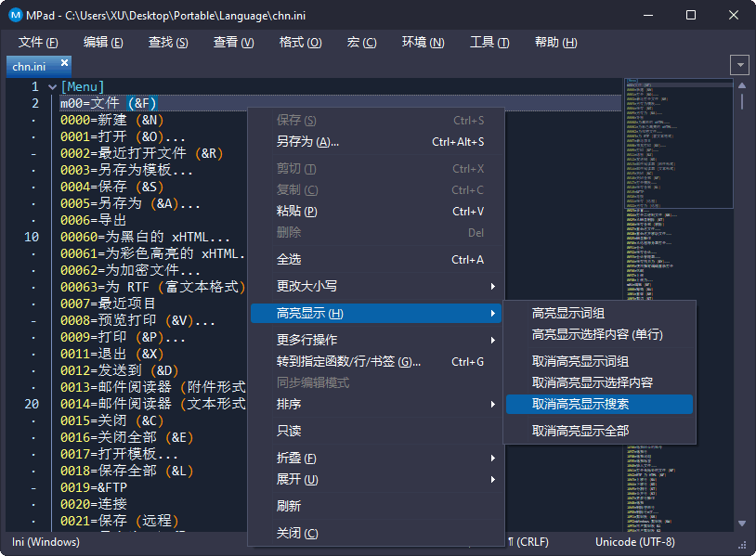Open the 环境 (N) menu
The image size is (756, 556).
[x=424, y=43]
